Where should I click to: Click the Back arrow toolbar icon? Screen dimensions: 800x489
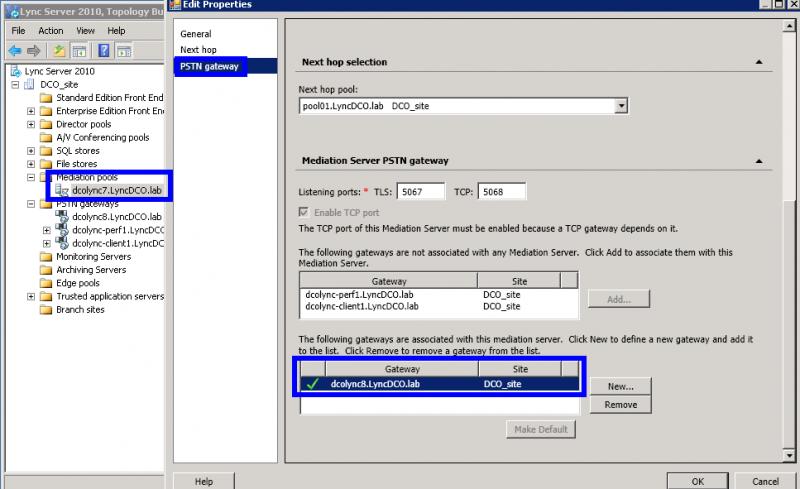coord(16,50)
